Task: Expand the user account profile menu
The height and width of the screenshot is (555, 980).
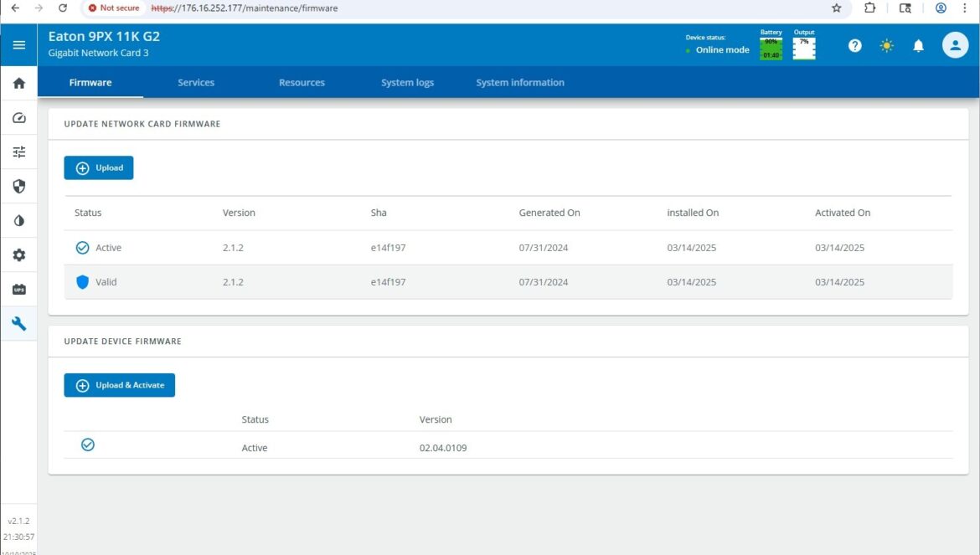Action: (955, 45)
